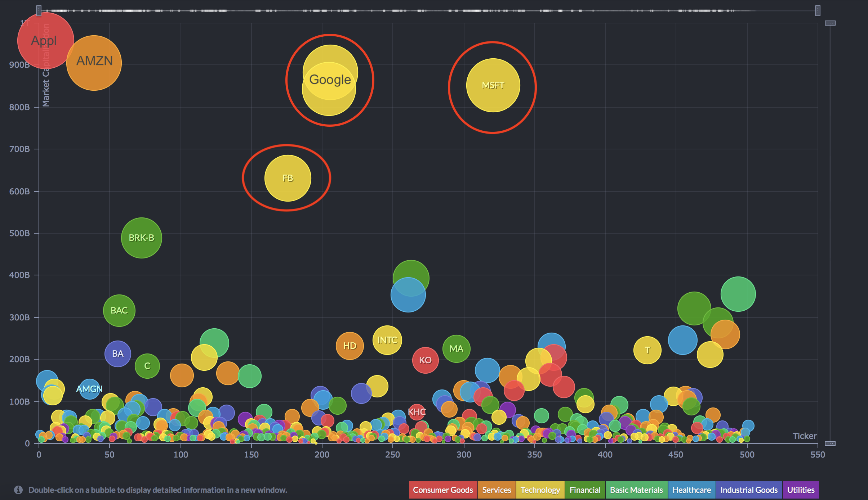Click the lower handle of the vertical zoom slider

(x=830, y=443)
